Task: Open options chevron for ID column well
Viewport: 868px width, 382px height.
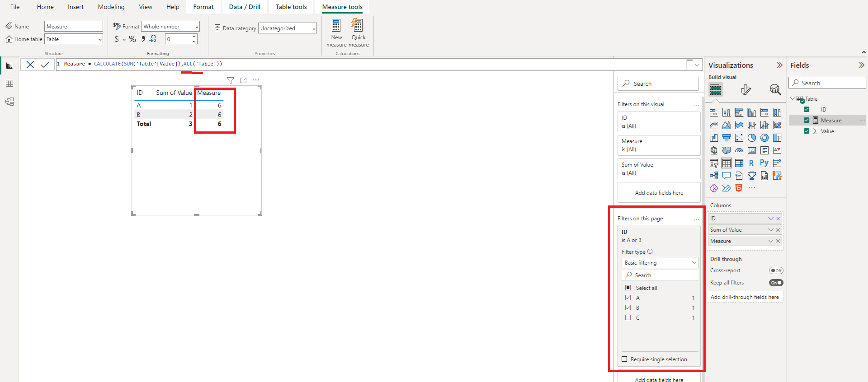Action: click(771, 219)
